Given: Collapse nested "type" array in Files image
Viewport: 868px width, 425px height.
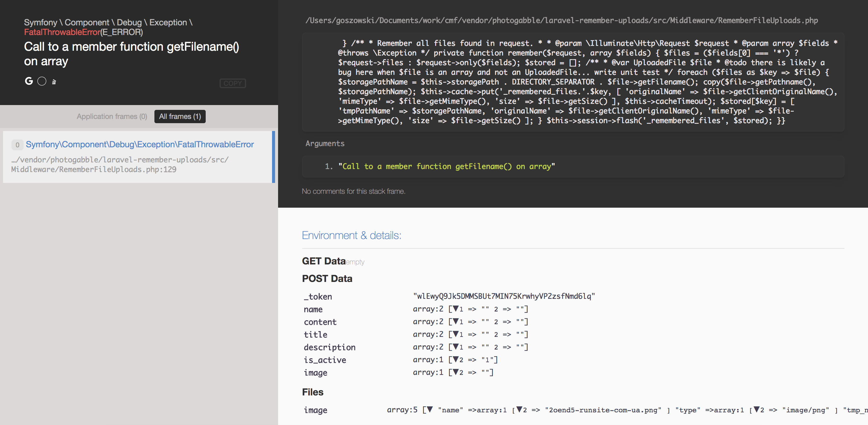Looking at the screenshot, I should click(x=756, y=410).
